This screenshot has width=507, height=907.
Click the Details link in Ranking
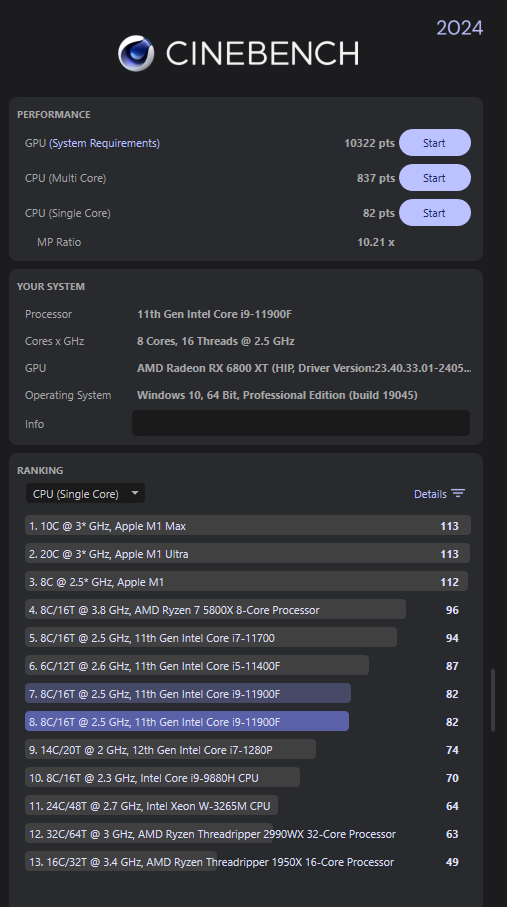pyautogui.click(x=430, y=494)
